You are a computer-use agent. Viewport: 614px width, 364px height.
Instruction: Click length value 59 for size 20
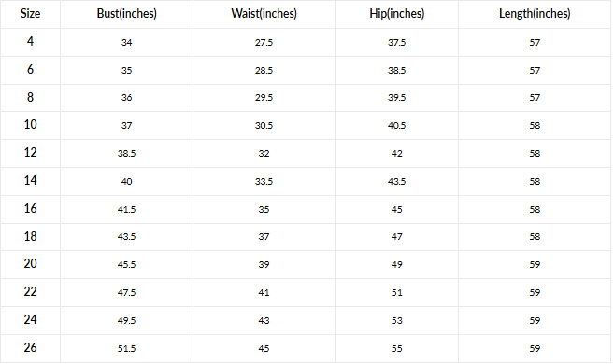(x=535, y=265)
